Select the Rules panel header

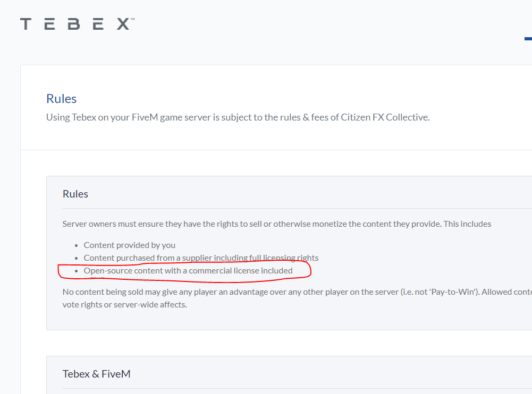[75, 194]
